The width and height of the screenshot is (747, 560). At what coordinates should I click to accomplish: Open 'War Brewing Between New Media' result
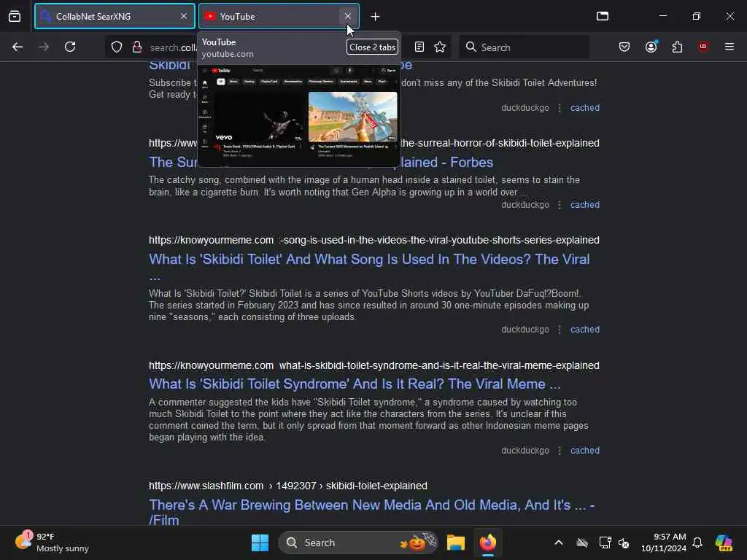(x=371, y=512)
